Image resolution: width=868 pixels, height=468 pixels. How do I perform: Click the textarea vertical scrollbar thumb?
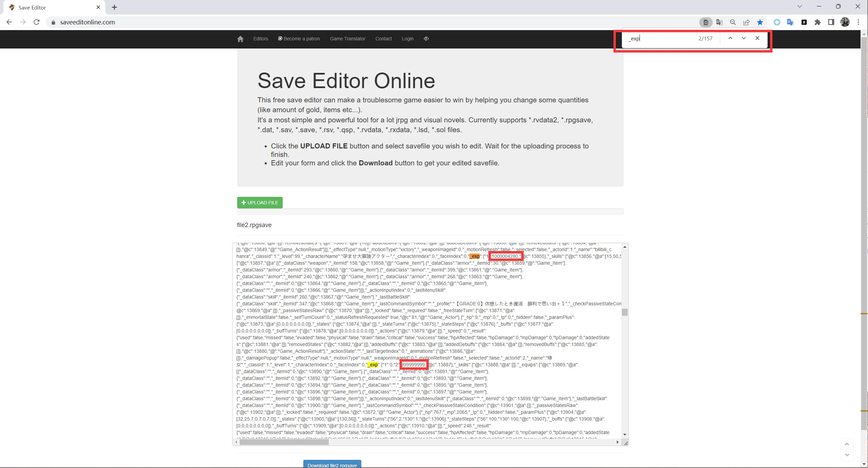click(x=625, y=312)
